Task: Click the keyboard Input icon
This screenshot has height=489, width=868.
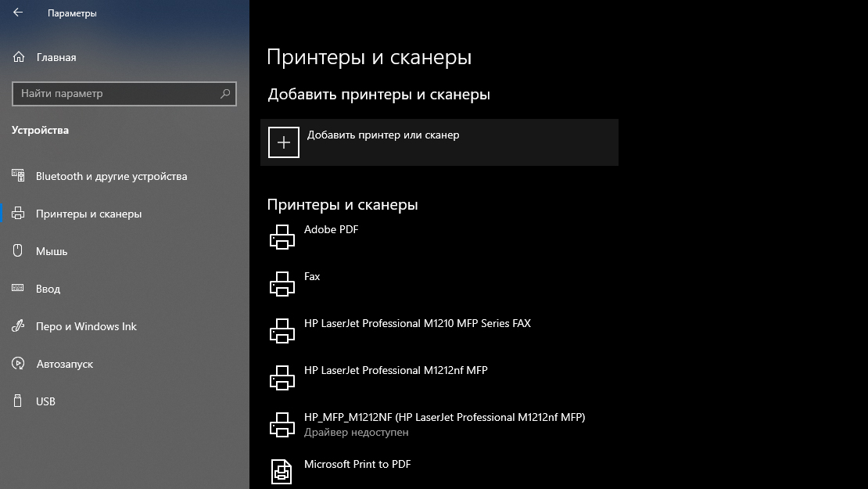Action: coord(18,288)
